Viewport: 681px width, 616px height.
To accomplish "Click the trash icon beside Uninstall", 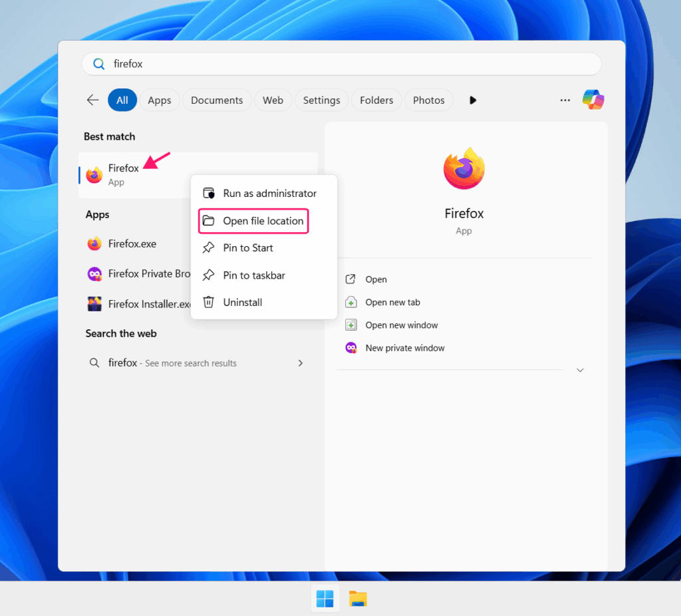I will coord(208,302).
